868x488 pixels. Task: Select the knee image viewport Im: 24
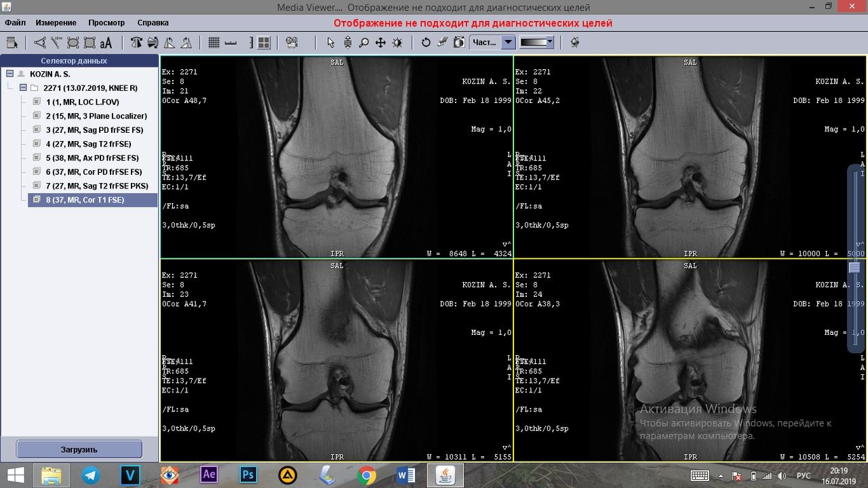point(690,360)
